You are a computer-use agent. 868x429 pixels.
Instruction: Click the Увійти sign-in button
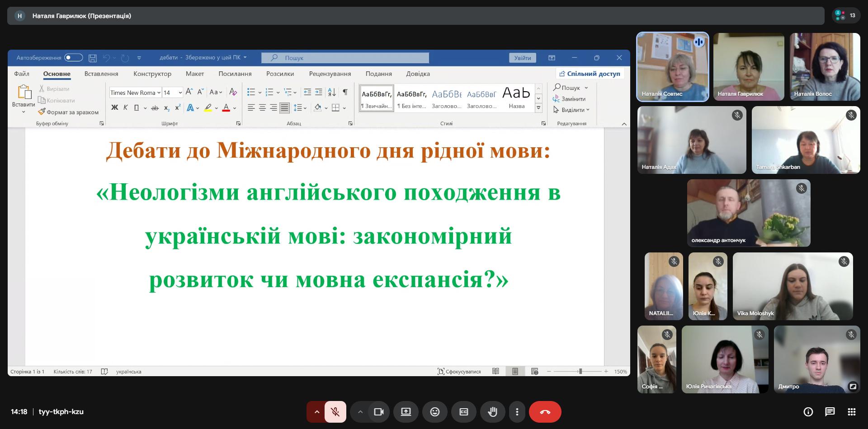(522, 58)
